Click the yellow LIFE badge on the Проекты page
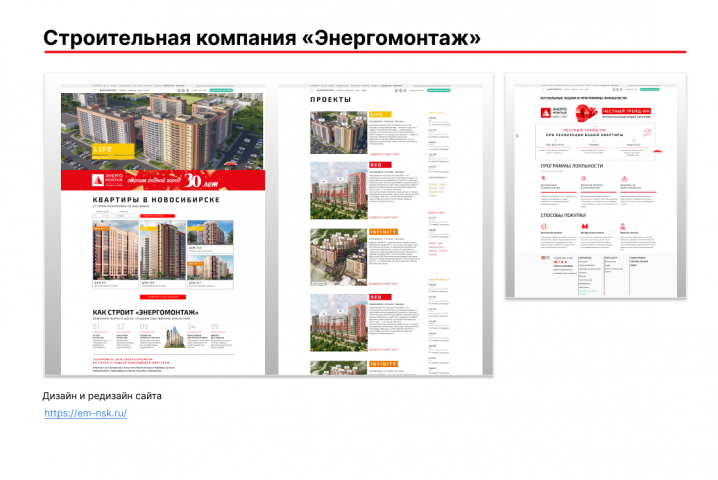 coord(380,115)
